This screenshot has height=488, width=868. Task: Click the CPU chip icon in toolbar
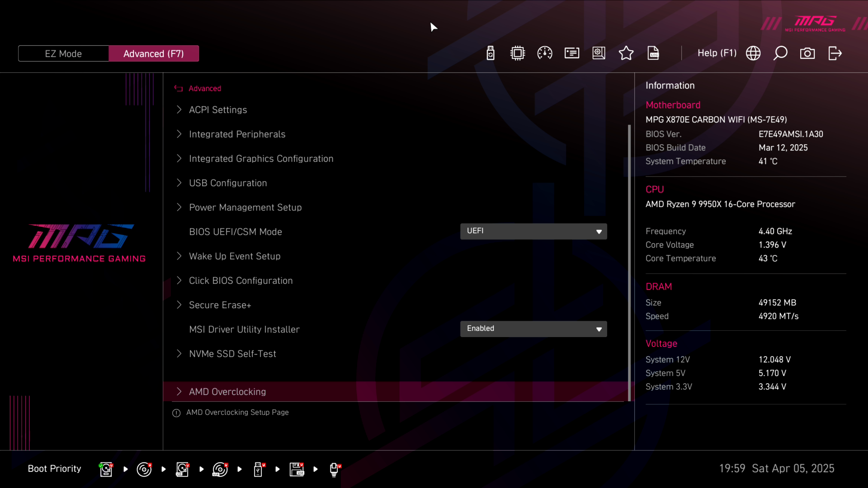tap(518, 53)
